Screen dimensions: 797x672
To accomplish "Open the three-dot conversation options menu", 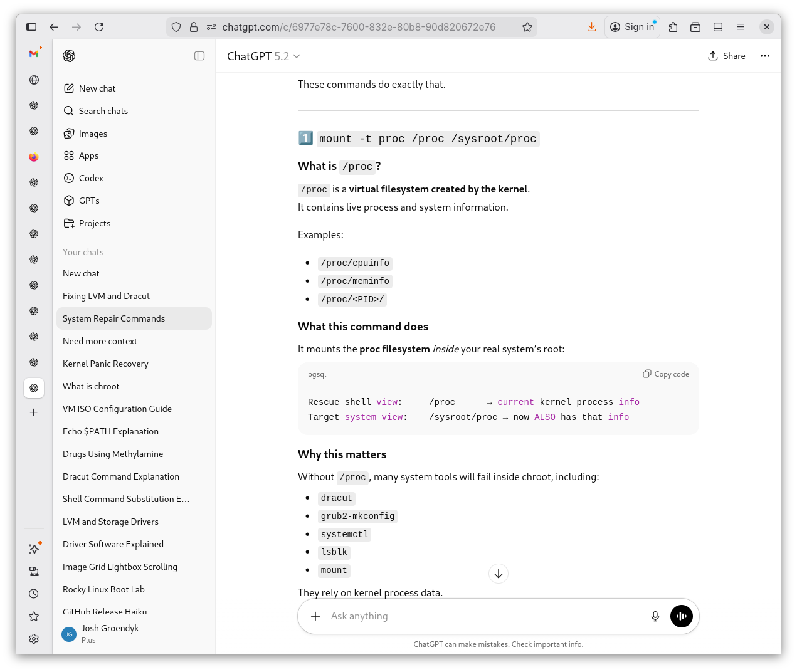I will pos(764,56).
